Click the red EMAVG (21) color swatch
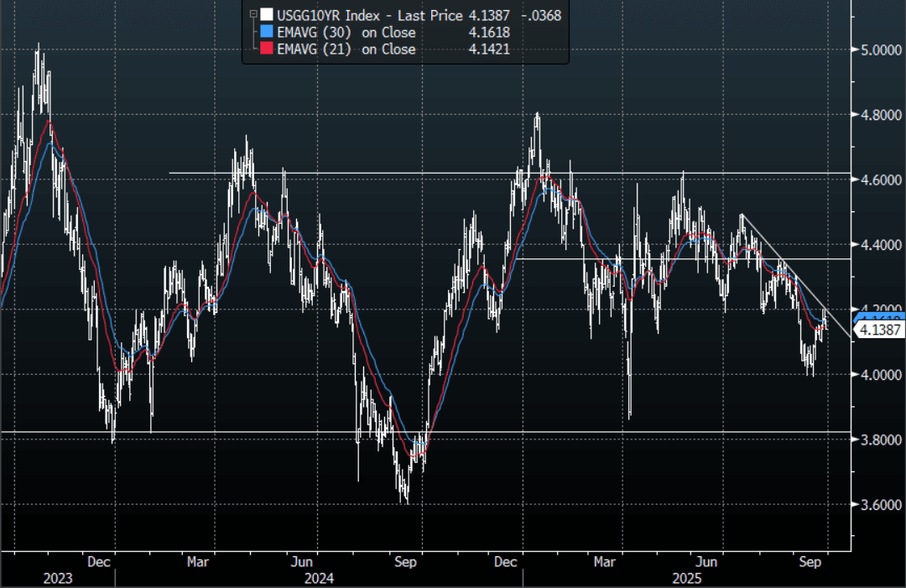 266,49
